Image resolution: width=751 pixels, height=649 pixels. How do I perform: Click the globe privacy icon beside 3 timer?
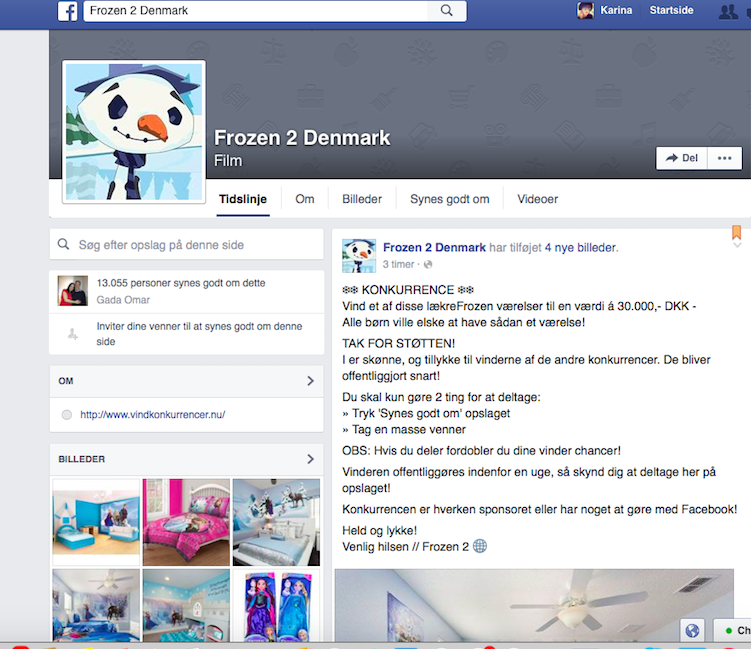[428, 264]
